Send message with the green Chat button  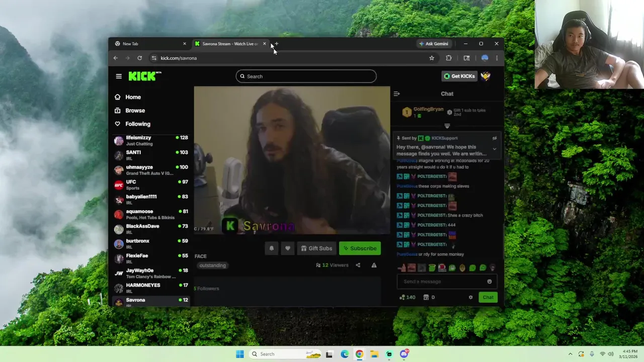tap(488, 297)
